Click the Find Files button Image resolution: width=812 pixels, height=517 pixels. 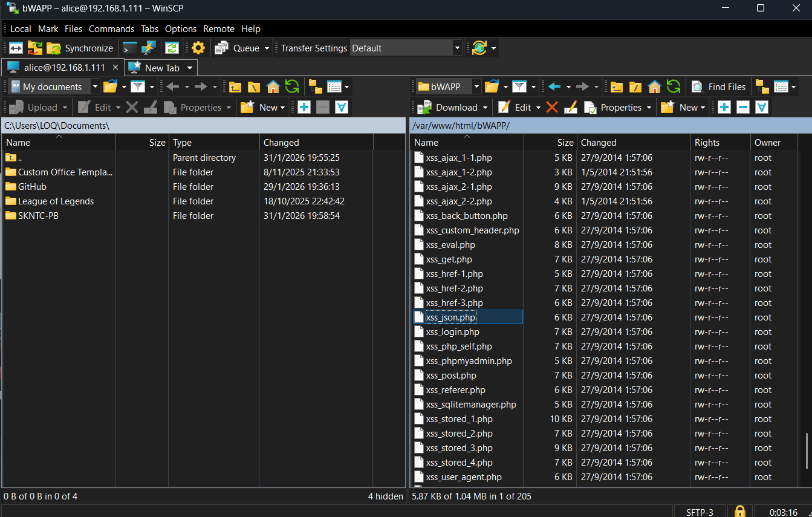pyautogui.click(x=719, y=87)
